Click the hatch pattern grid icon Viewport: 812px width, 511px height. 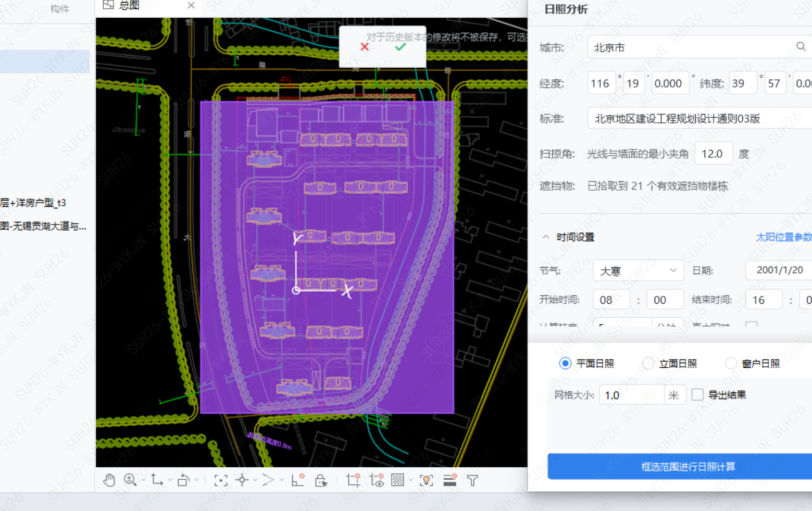(398, 480)
